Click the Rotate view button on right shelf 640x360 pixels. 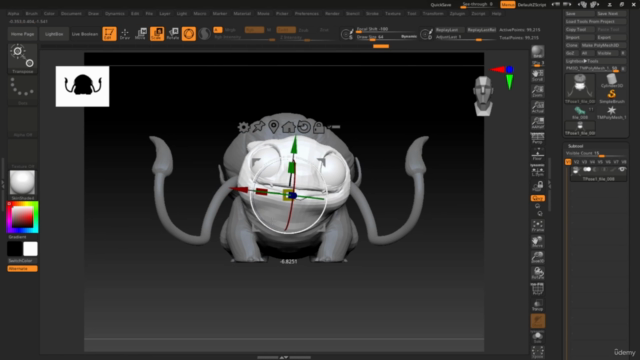point(538,273)
